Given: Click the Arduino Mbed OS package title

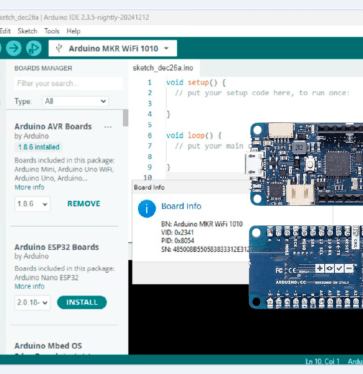Looking at the screenshot, I should point(48,346).
